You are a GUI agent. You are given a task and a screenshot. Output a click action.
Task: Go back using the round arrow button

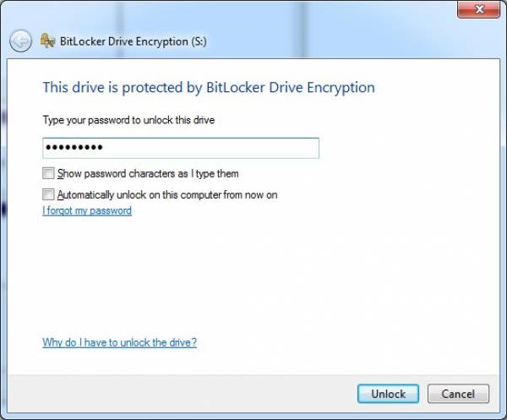(x=20, y=41)
